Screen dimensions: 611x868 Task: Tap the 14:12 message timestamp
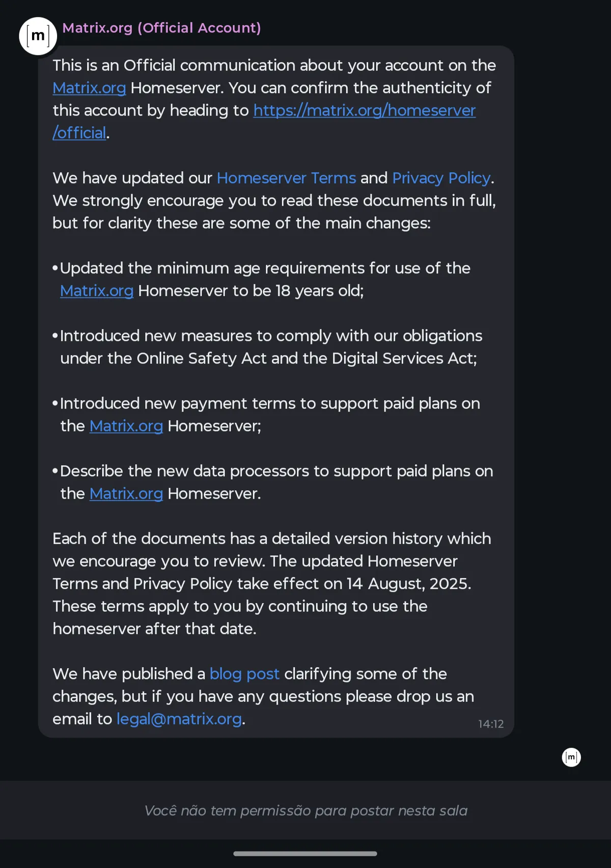tap(490, 724)
